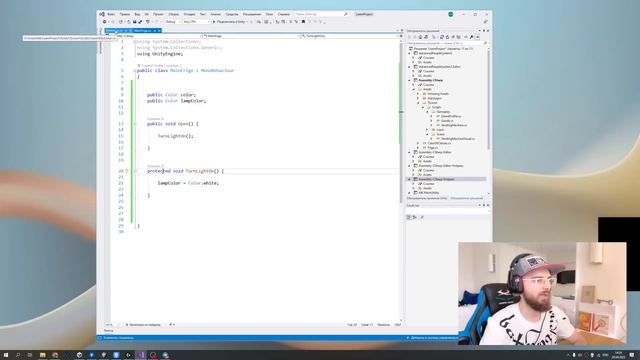Select the AdvancedPeopleSystem2.Editor project node
This screenshot has width=640, height=360.
pos(439,67)
